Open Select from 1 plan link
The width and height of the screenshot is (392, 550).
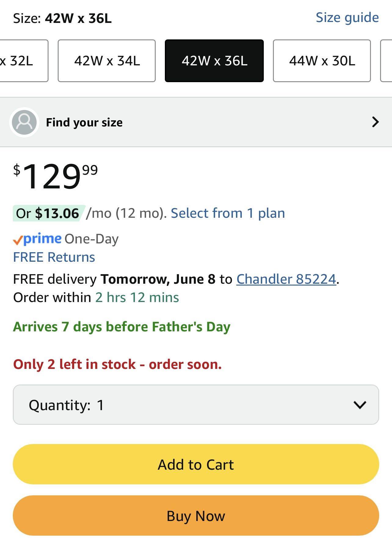[228, 213]
